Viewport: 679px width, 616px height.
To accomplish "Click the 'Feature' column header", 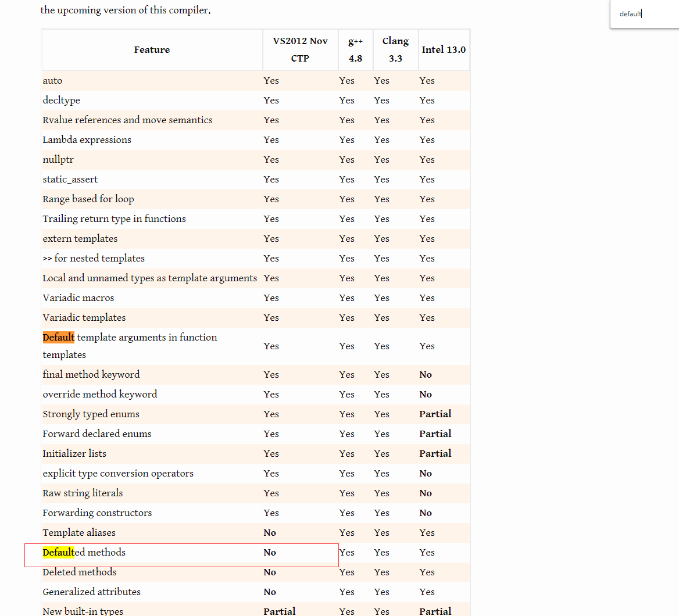I will pyautogui.click(x=152, y=50).
